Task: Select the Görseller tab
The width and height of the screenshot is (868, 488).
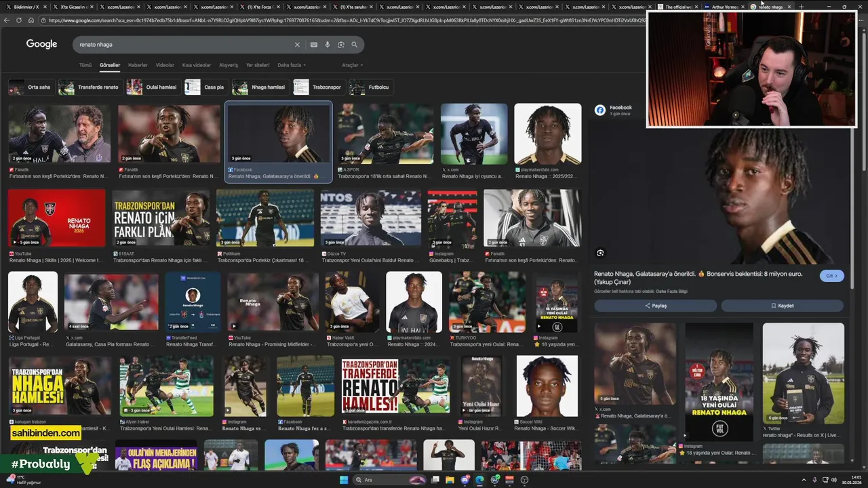Action: tap(110, 65)
